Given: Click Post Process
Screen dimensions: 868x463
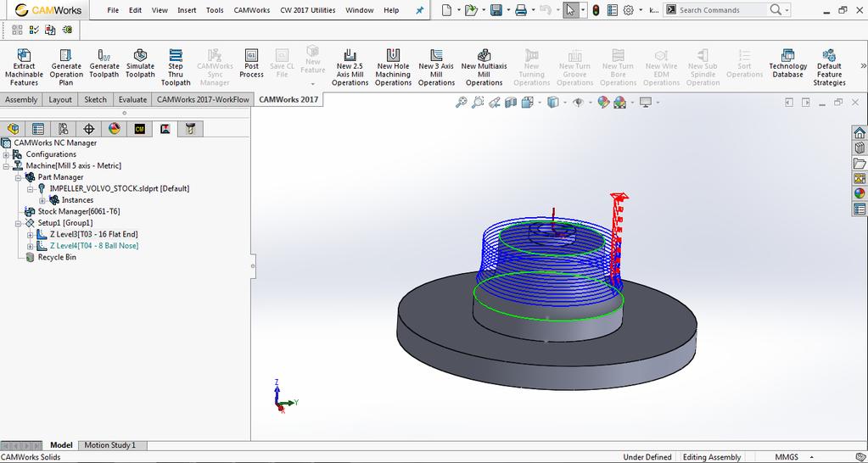Looking at the screenshot, I should coord(251,63).
